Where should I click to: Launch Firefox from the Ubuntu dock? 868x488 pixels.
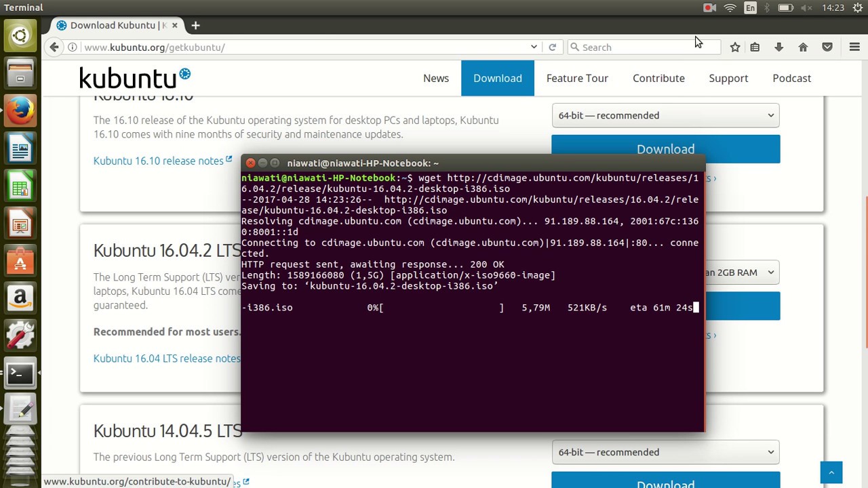pyautogui.click(x=20, y=110)
